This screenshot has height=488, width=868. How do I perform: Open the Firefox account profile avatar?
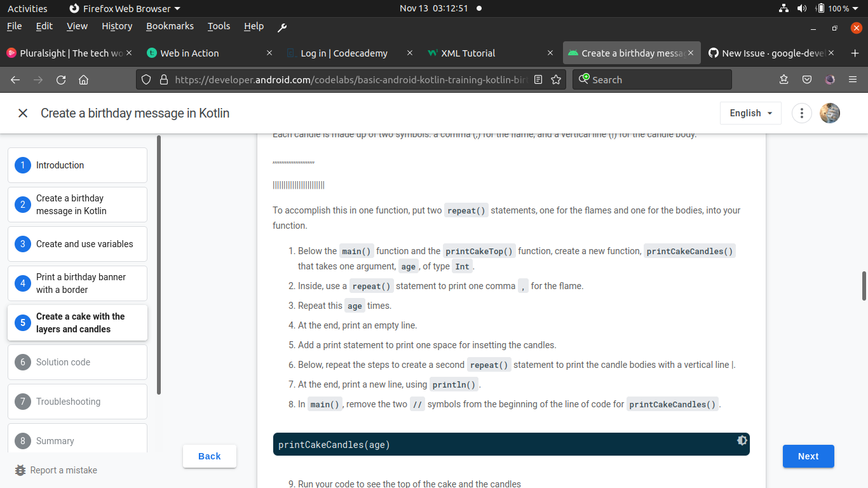coord(829,79)
